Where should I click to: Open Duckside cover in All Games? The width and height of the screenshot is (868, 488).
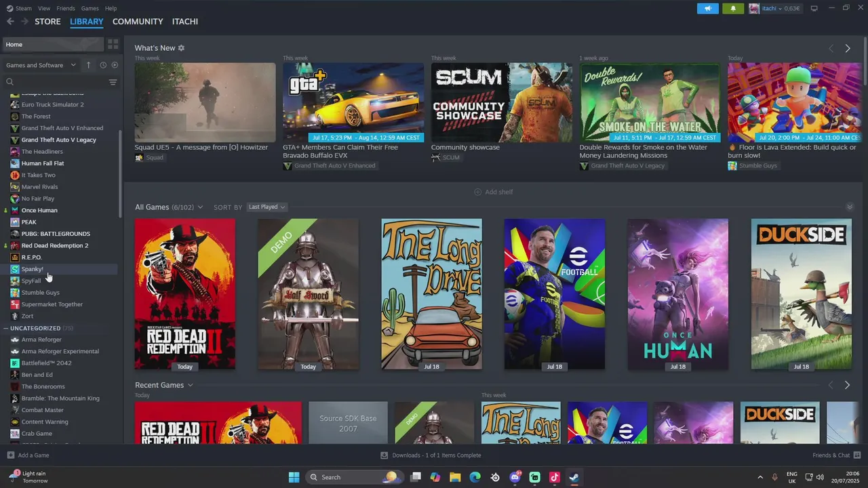(801, 294)
